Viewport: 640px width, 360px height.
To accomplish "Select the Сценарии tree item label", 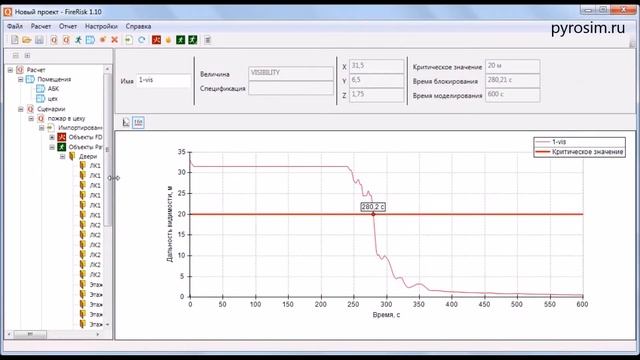I will pos(51,109).
